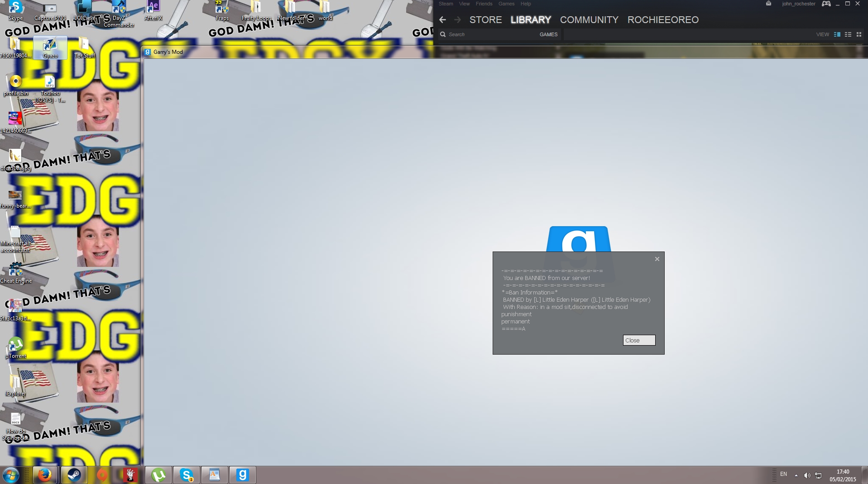This screenshot has width=868, height=484.
Task: Open the EN language selector in taskbar
Action: 783,475
